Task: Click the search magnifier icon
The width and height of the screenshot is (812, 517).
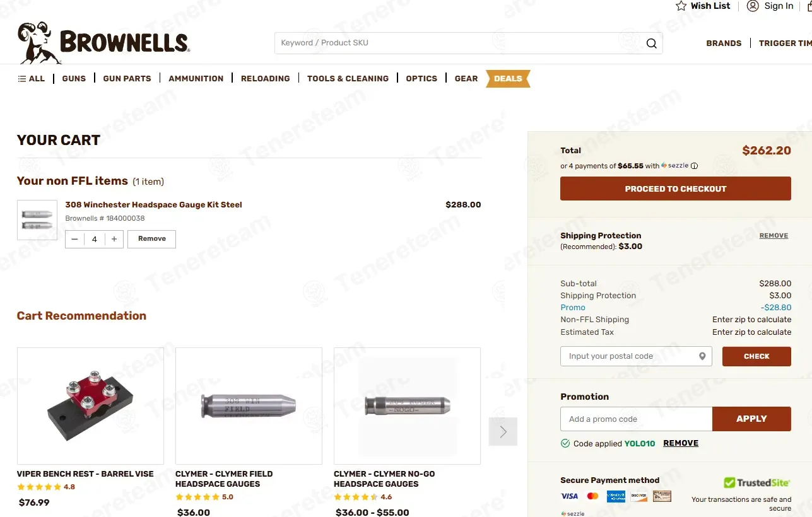Action: pos(651,44)
